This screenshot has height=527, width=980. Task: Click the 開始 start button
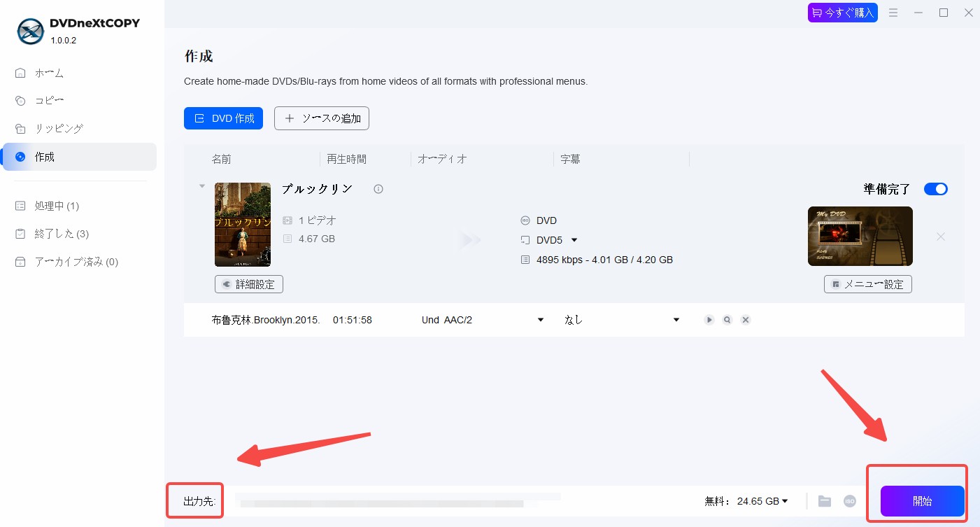click(922, 501)
